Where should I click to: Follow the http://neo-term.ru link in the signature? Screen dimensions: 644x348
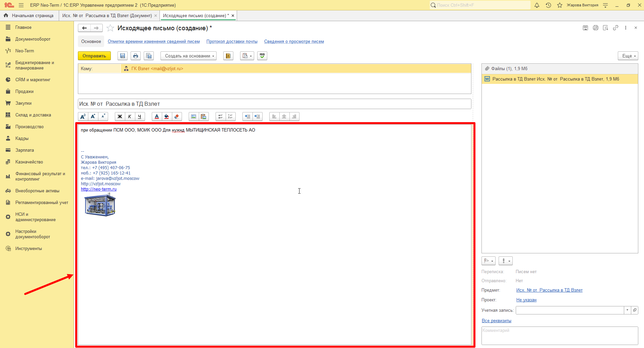click(x=99, y=189)
